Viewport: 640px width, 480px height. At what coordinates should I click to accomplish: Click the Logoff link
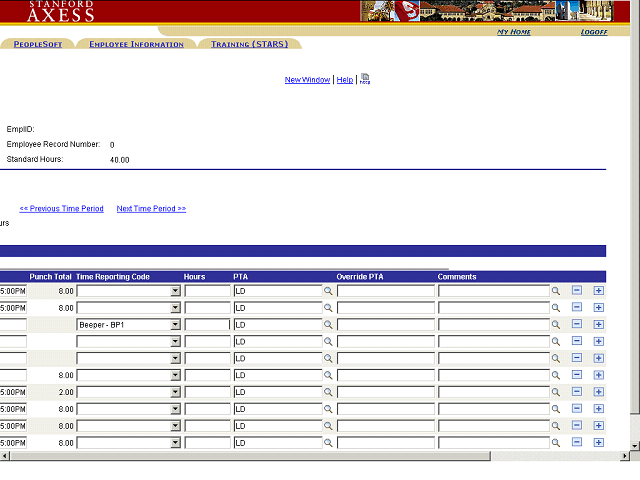click(x=594, y=32)
